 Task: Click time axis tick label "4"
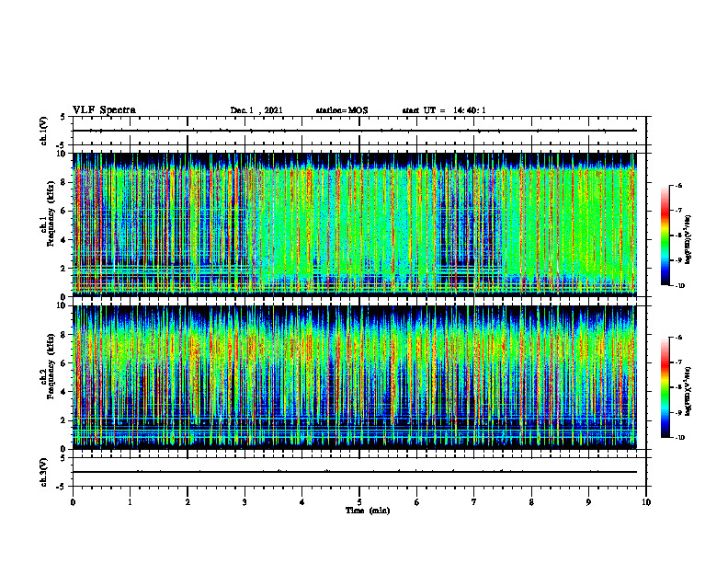(x=301, y=502)
